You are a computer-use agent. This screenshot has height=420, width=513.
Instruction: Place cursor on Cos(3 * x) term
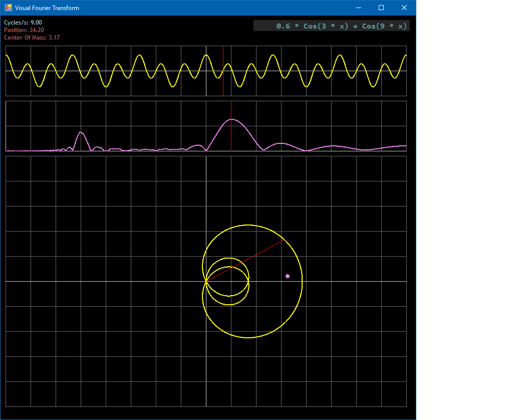(326, 26)
